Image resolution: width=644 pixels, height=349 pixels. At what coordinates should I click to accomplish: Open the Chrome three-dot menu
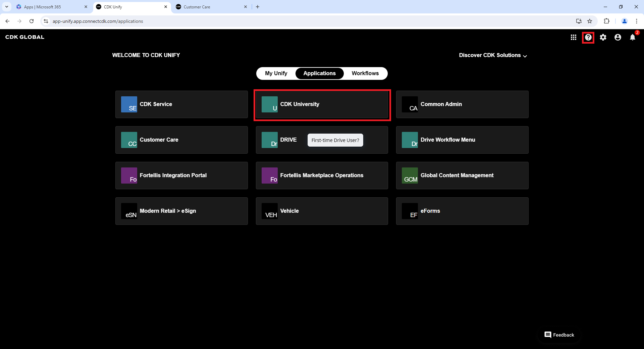(637, 21)
